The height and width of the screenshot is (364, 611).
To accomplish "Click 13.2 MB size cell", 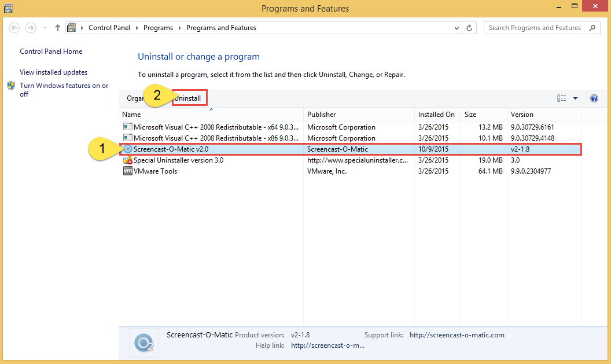I will click(x=490, y=127).
